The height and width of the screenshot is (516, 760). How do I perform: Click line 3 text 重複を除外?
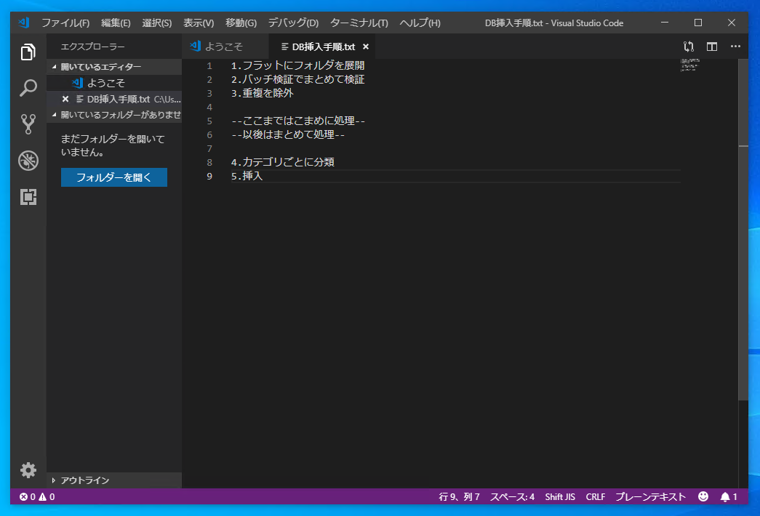268,93
